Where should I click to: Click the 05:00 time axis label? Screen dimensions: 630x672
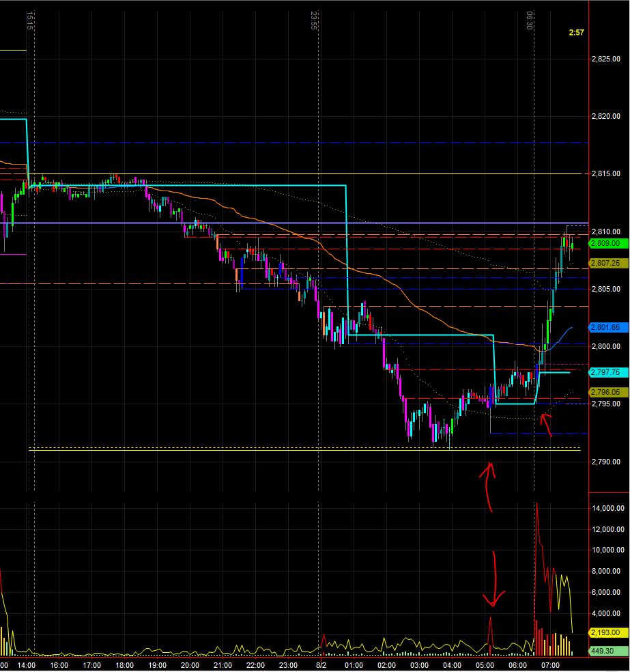pos(485,666)
